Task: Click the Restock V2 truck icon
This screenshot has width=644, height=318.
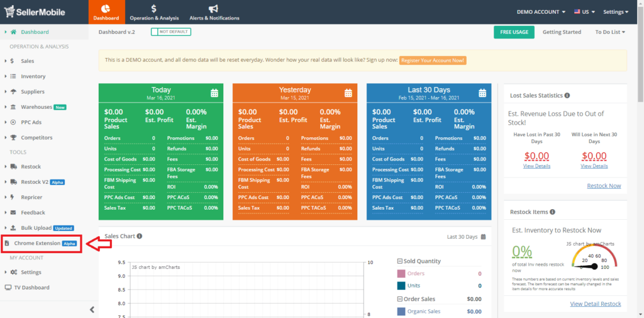Action: [x=13, y=182]
